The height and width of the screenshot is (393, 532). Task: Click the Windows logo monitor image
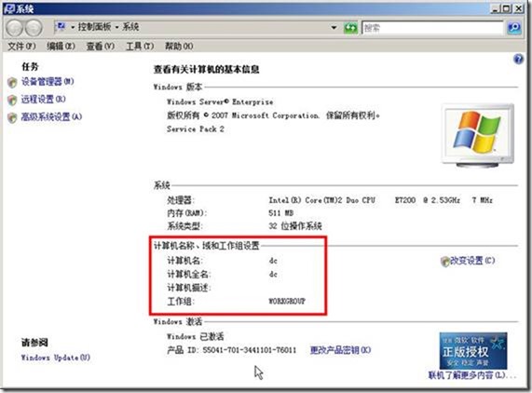coord(478,136)
